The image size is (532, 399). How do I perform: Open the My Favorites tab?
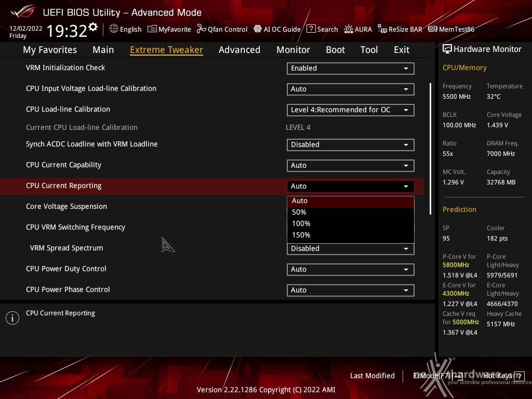pyautogui.click(x=50, y=50)
